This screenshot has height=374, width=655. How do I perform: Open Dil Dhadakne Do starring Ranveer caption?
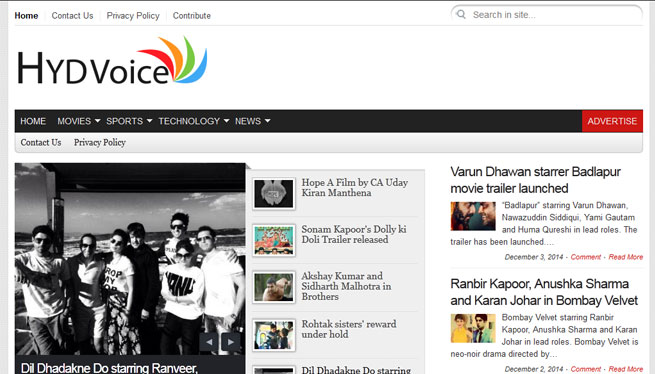[x=109, y=368]
